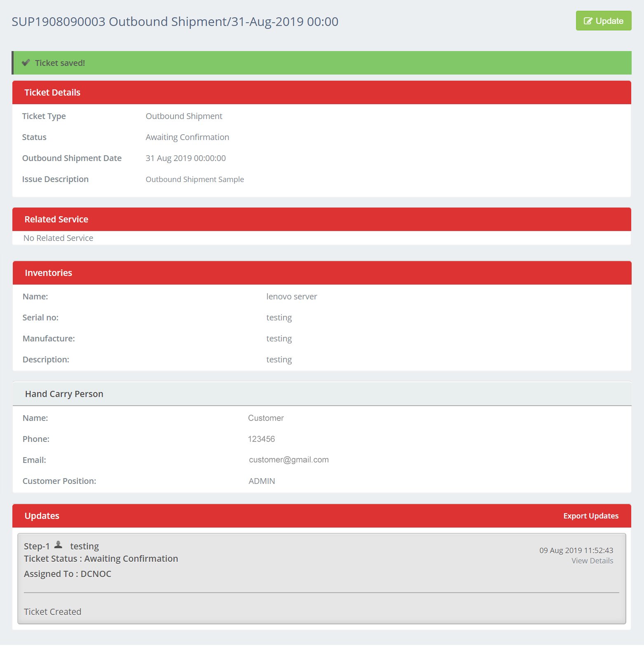Click the Awaiting Confirmation status value

point(187,137)
